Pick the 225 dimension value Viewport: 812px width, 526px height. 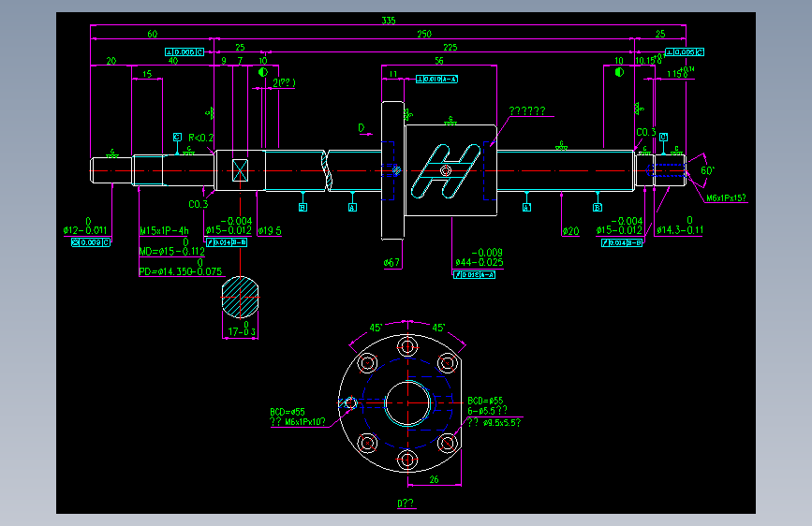click(450, 47)
